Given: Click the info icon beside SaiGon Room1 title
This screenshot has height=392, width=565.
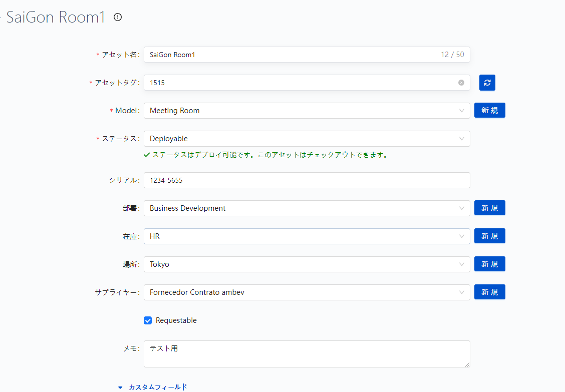Looking at the screenshot, I should tap(118, 17).
